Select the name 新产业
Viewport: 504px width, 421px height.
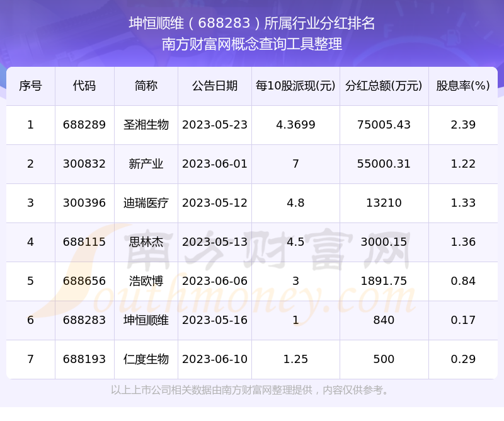coord(146,164)
